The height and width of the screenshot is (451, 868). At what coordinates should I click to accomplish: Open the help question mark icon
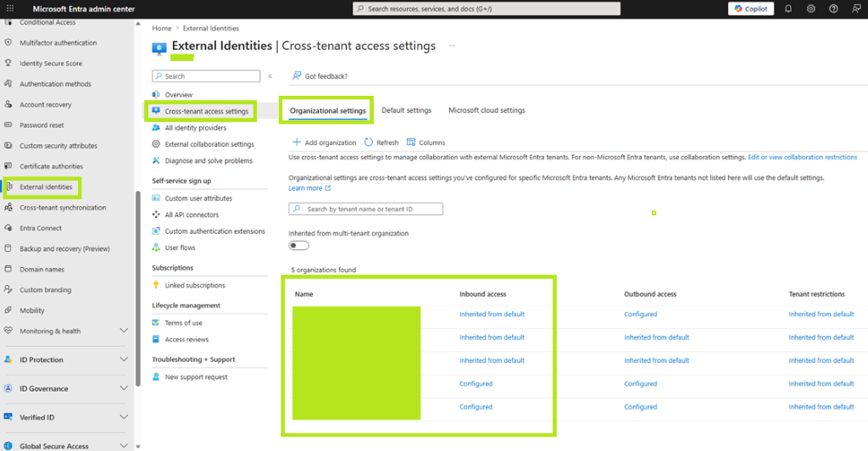tap(833, 8)
